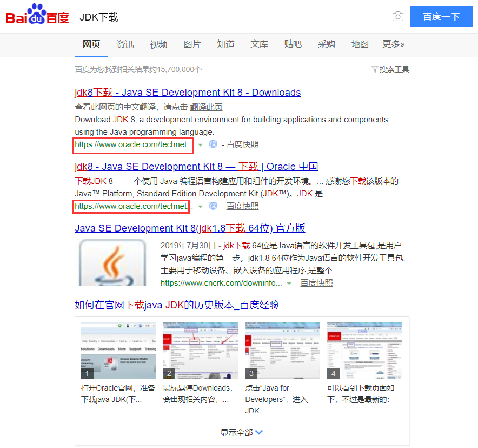Click step 1 Oracle homepage thumbnail
478x448 pixels.
(118, 351)
